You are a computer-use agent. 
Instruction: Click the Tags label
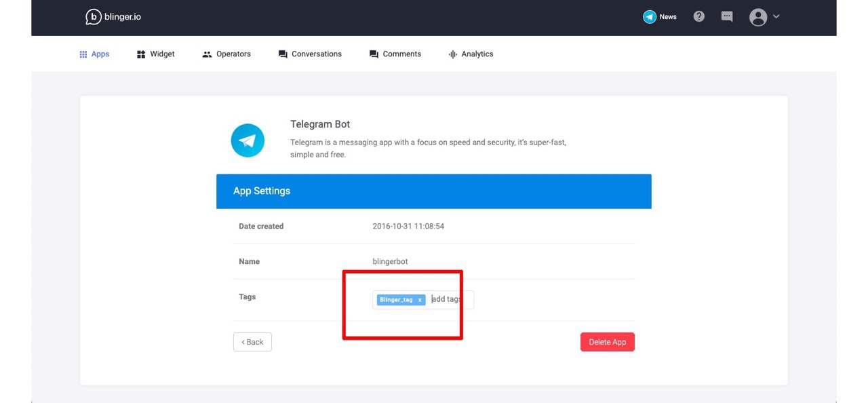(248, 296)
